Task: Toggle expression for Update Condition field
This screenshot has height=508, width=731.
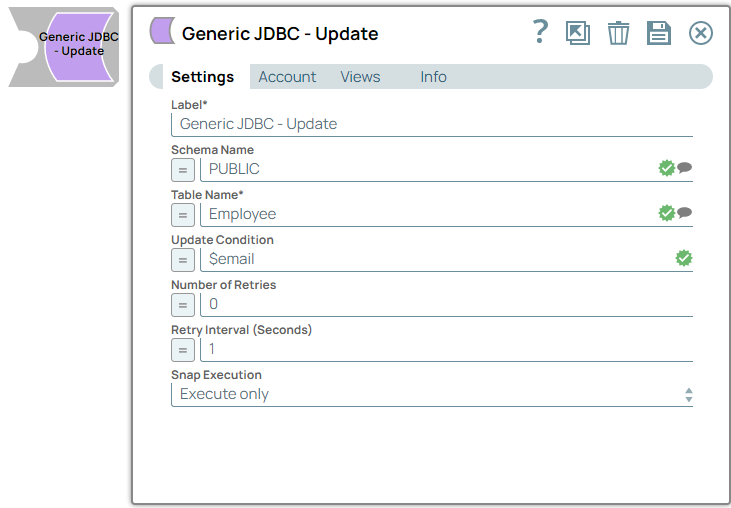Action: coord(183,259)
